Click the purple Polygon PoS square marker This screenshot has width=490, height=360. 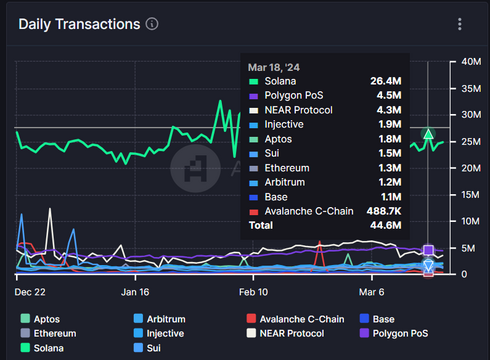pyautogui.click(x=428, y=250)
